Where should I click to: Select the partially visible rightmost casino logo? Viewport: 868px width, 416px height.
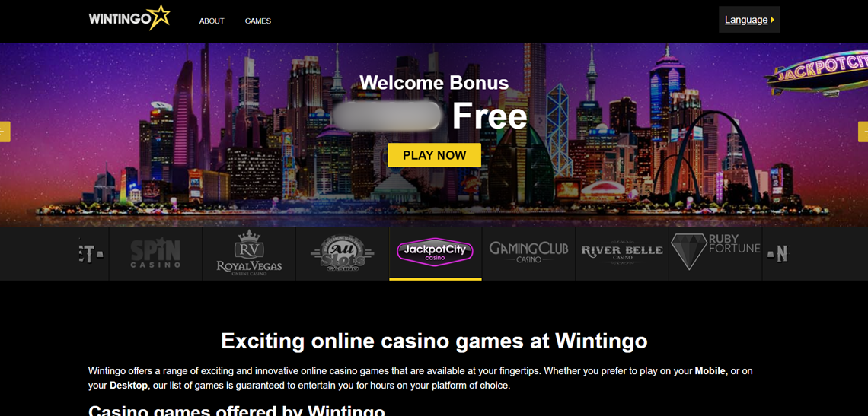[x=777, y=254]
